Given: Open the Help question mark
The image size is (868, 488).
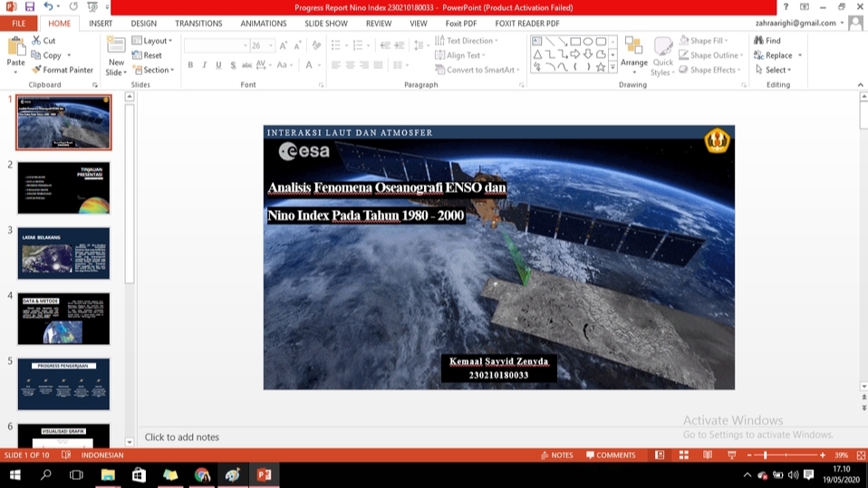Looking at the screenshot, I should pyautogui.click(x=786, y=7).
